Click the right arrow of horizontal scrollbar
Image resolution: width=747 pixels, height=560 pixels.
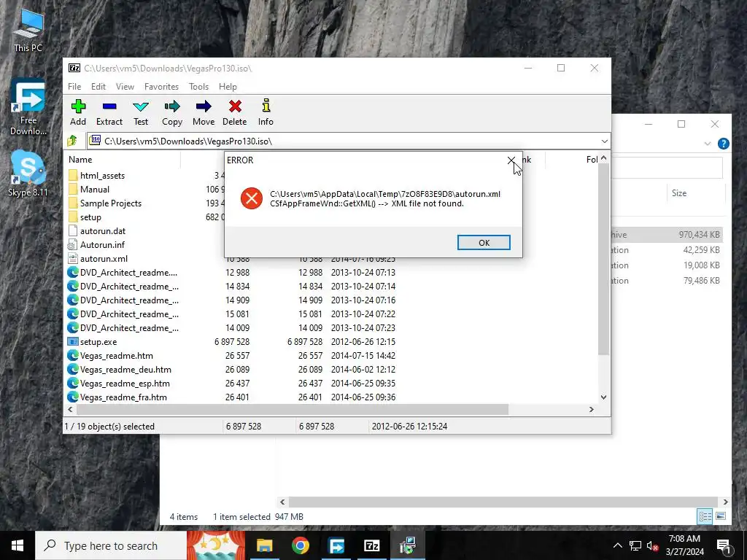[591, 410]
